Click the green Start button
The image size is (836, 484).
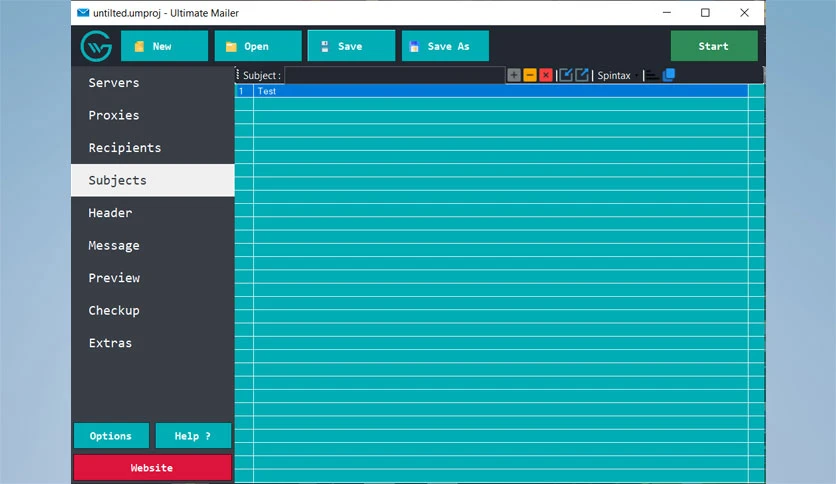(x=714, y=46)
